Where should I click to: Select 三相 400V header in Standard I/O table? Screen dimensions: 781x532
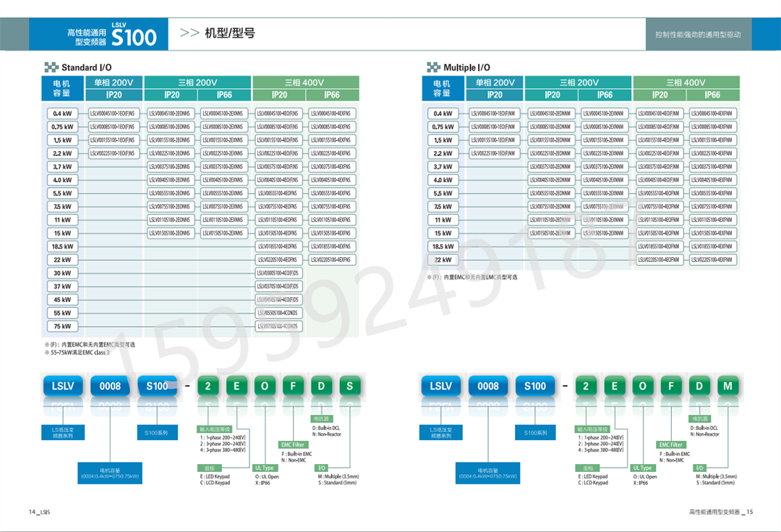point(304,82)
